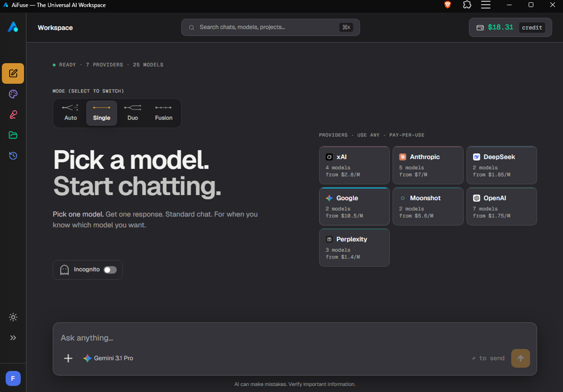Focus the Search chats, models, projects field

(271, 27)
